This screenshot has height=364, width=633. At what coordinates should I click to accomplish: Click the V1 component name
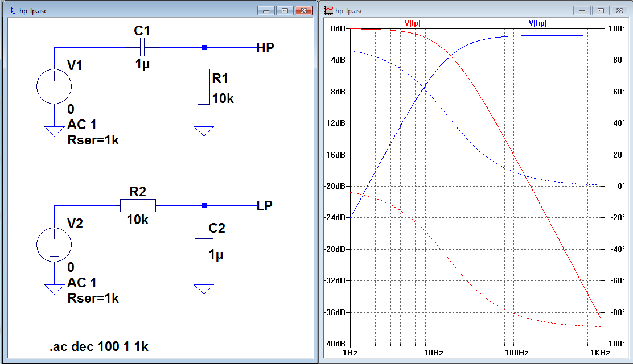[x=75, y=65]
